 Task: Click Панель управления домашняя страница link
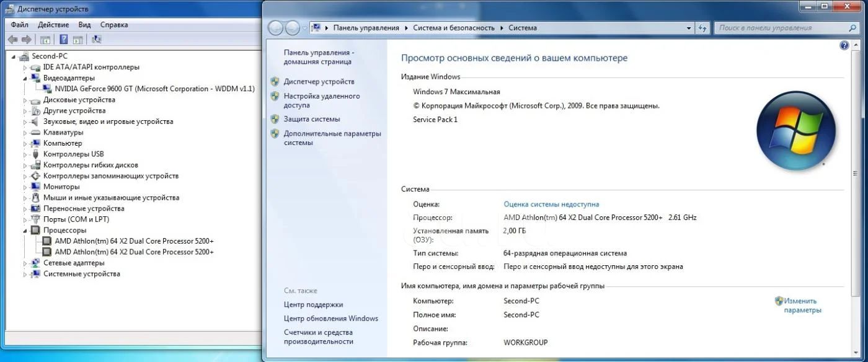(x=318, y=57)
